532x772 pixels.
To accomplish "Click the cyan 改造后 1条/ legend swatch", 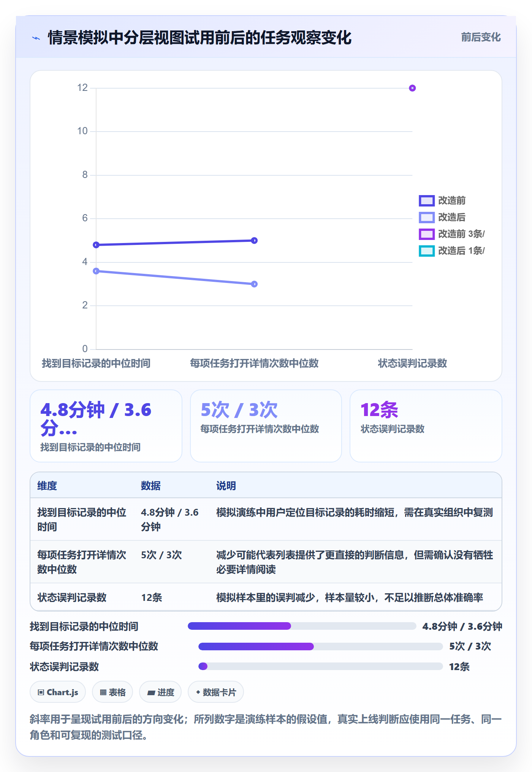I will point(427,251).
